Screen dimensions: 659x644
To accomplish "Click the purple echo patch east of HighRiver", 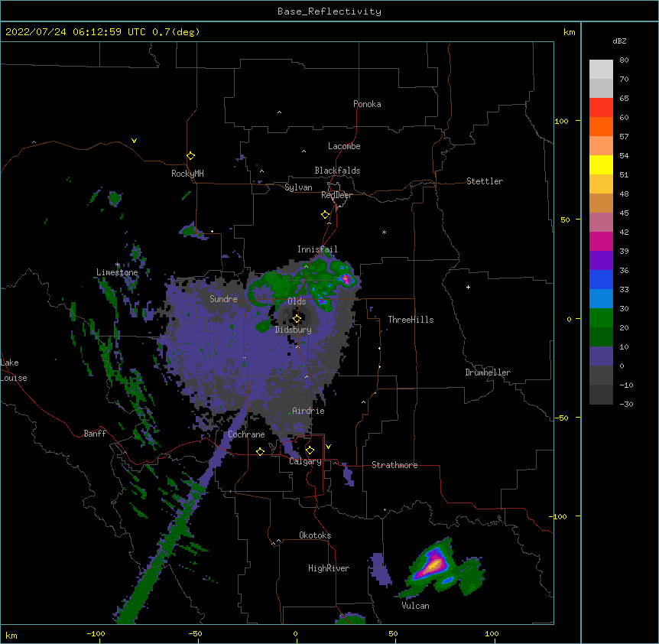I will tap(380, 570).
